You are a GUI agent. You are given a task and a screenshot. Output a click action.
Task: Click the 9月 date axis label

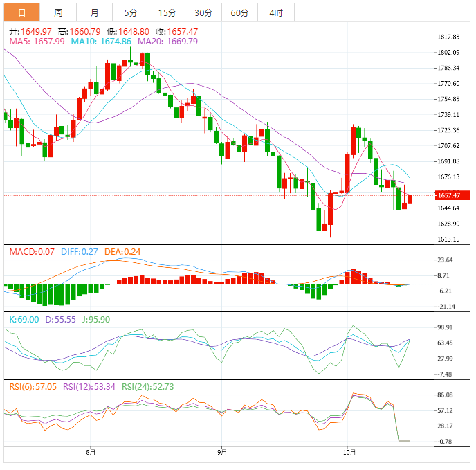[222, 453]
